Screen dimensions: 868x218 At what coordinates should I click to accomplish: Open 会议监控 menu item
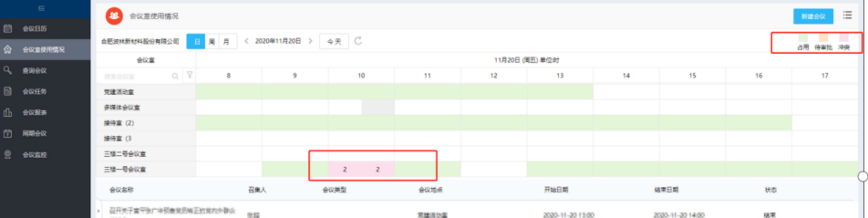[35, 155]
